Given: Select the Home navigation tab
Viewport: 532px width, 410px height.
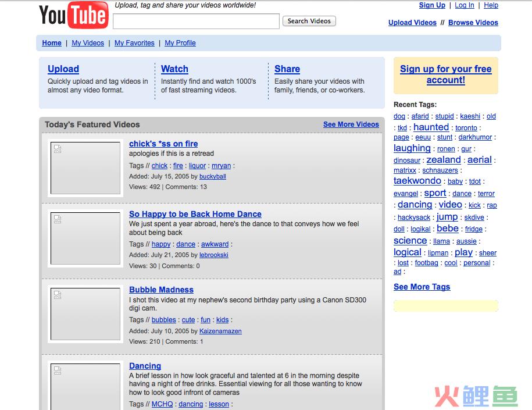Looking at the screenshot, I should click(x=52, y=43).
